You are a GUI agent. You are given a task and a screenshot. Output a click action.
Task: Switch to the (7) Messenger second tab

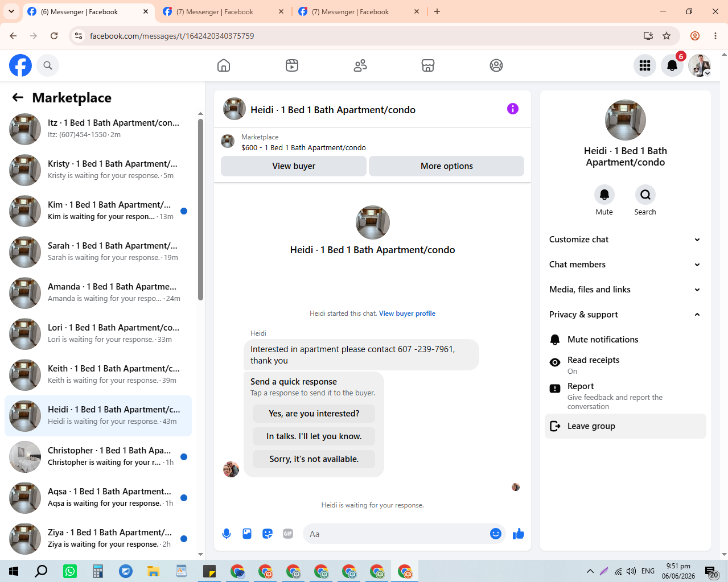224,11
